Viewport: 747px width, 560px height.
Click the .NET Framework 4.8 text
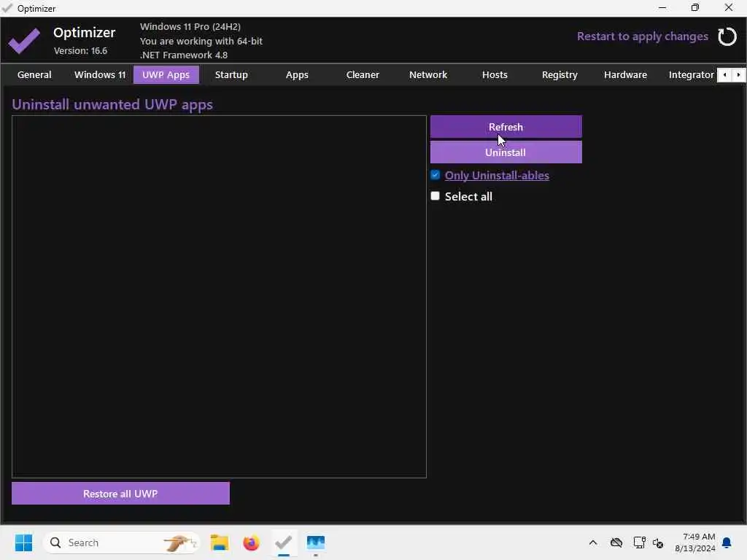[184, 55]
